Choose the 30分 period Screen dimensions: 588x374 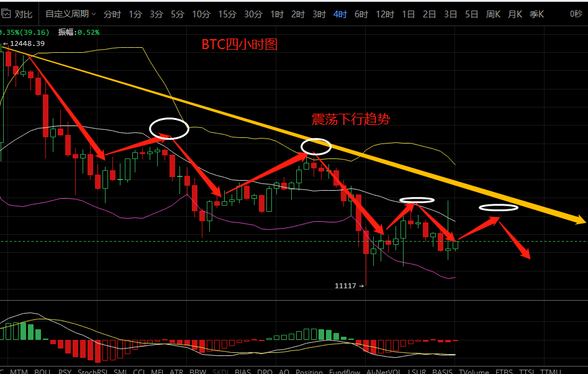[x=253, y=14]
